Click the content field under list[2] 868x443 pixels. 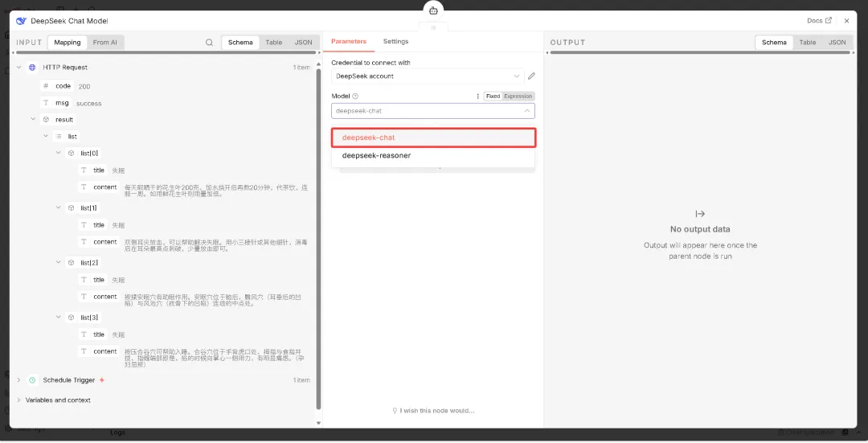(105, 296)
